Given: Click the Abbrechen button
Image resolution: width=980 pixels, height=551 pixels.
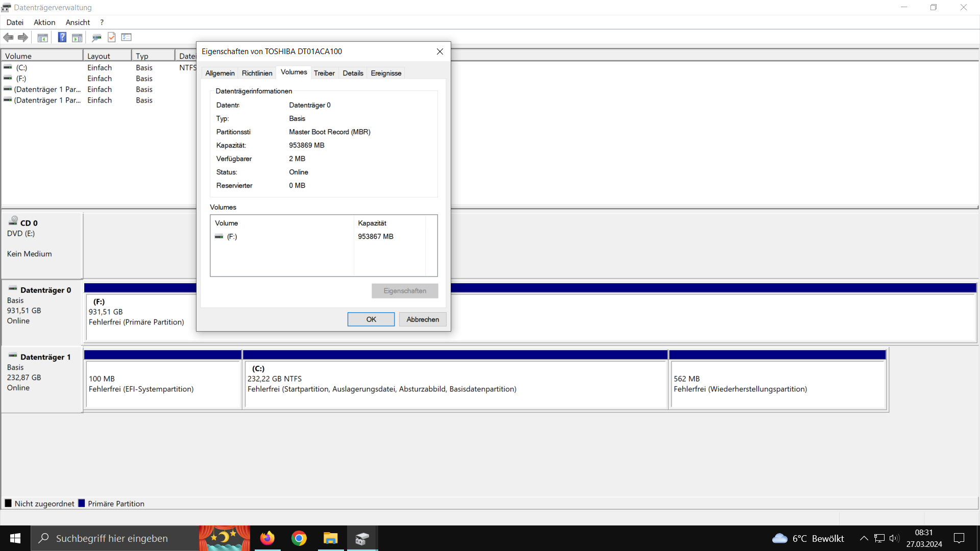Looking at the screenshot, I should pos(423,319).
